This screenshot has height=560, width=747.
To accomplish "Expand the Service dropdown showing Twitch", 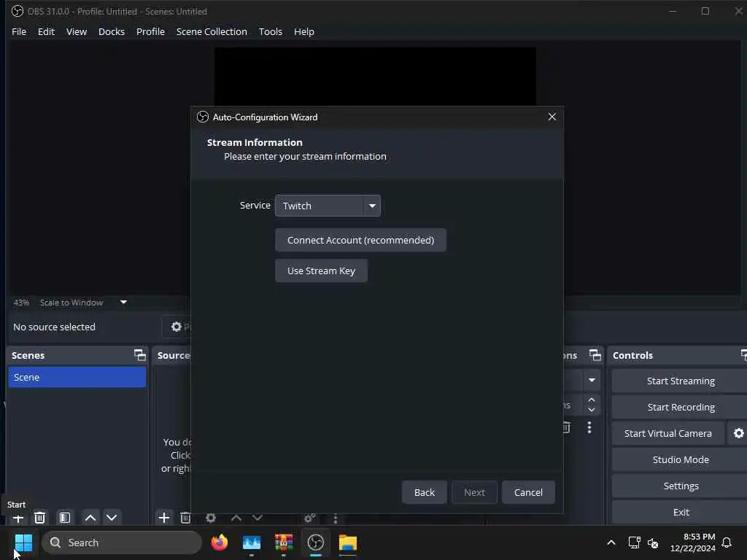I will click(x=328, y=206).
